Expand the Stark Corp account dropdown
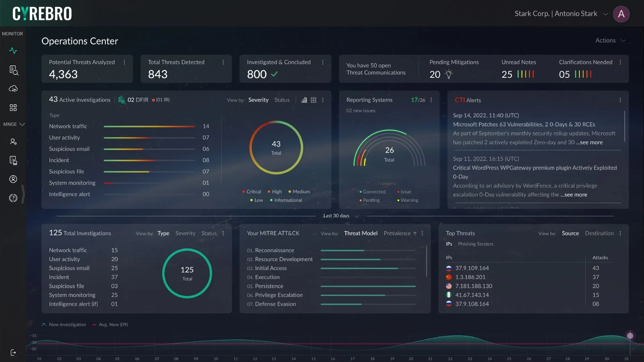 click(605, 14)
